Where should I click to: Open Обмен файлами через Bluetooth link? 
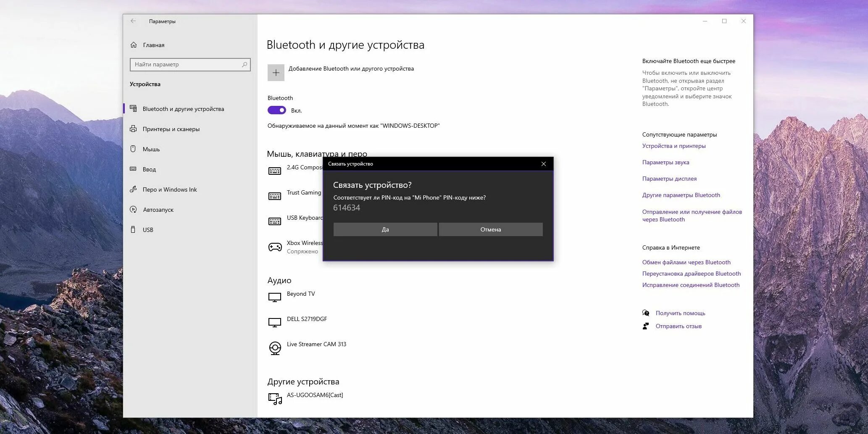click(687, 262)
